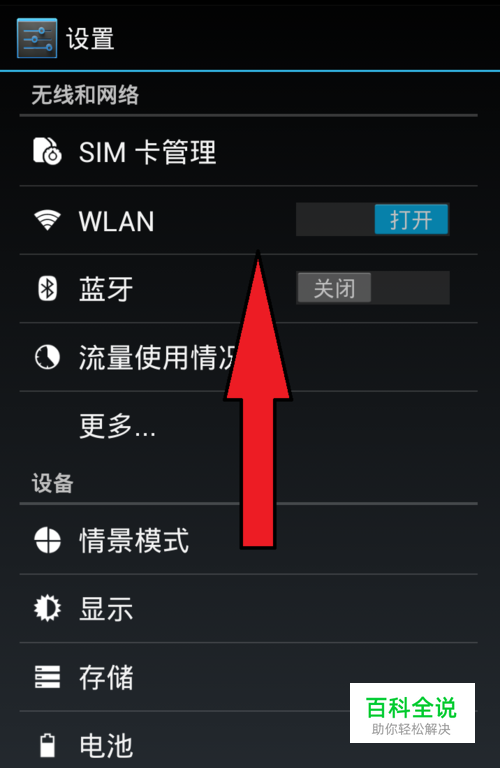
Task: Tap the Bluetooth symbol icon
Action: coord(48,288)
